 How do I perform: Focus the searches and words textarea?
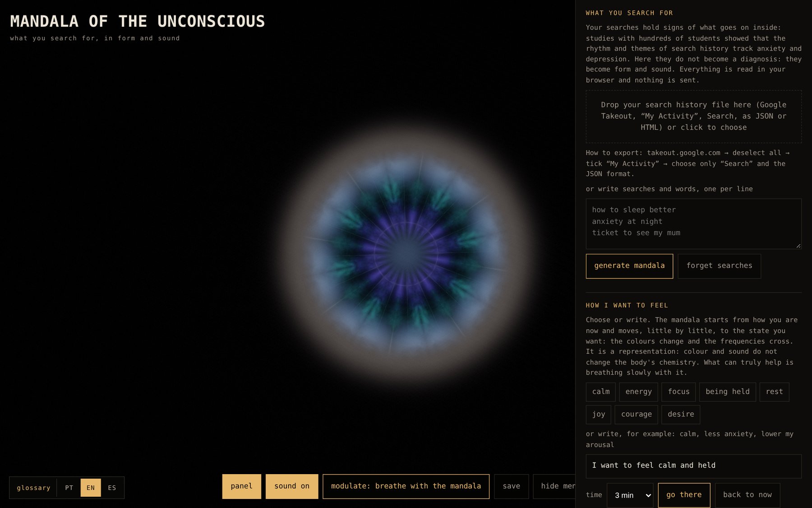coord(694,224)
